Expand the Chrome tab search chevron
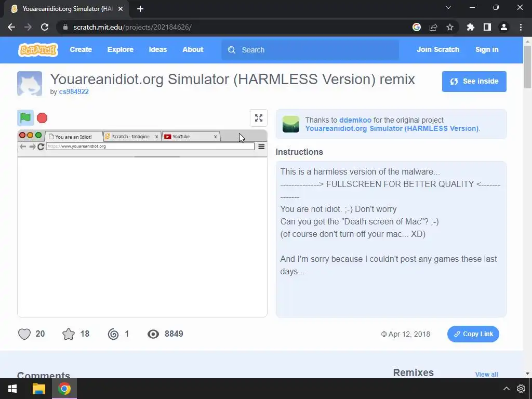Image resolution: width=532 pixels, height=399 pixels. tap(448, 7)
